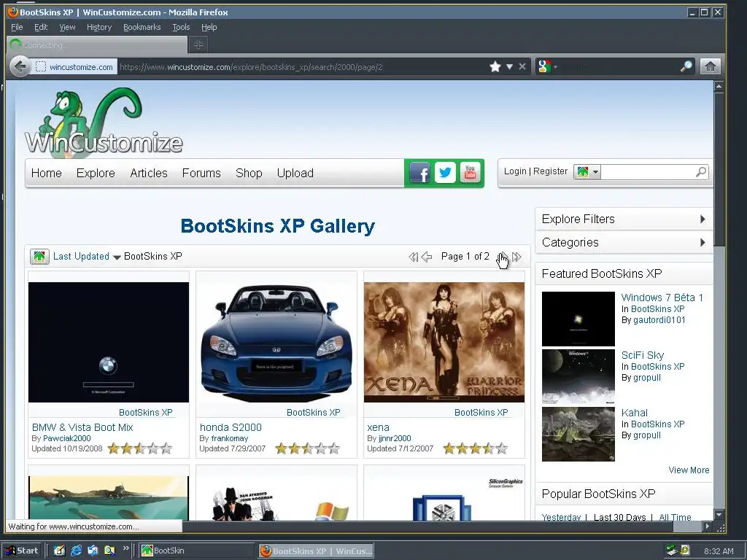The width and height of the screenshot is (747, 560).
Task: Go to Firefox home page button
Action: [710, 66]
